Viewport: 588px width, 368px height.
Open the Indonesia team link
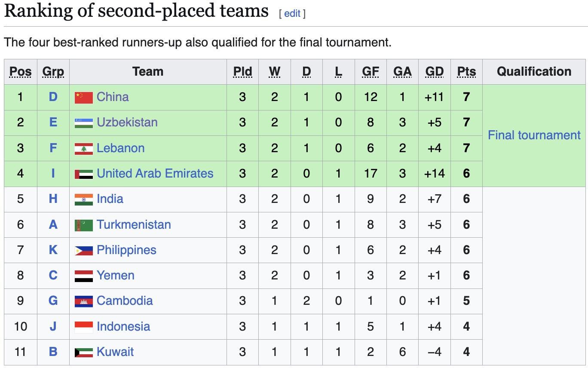pyautogui.click(x=123, y=326)
